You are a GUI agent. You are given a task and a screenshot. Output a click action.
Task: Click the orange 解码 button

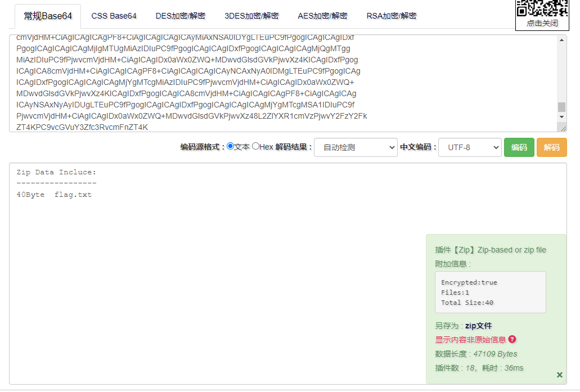[551, 147]
